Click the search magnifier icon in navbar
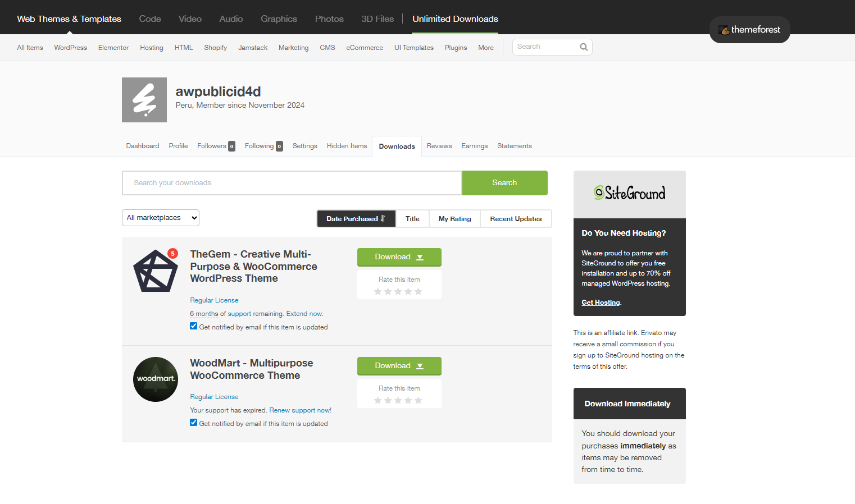Screen dimensions: 855x504 (x=584, y=47)
